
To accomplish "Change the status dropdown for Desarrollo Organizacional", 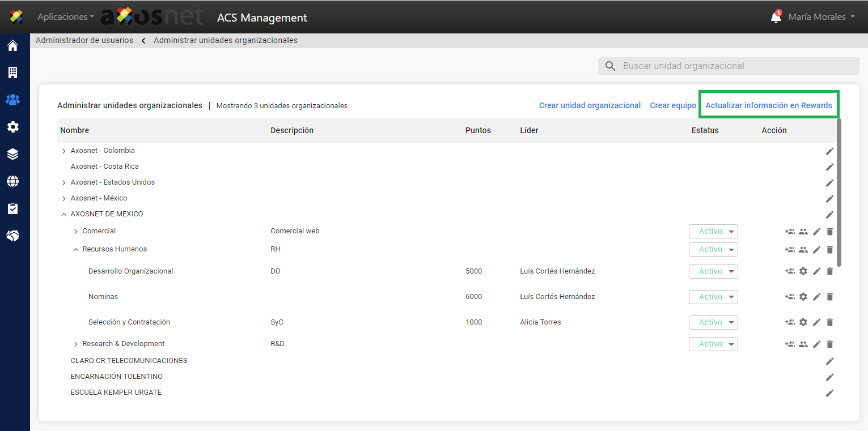I will point(713,272).
